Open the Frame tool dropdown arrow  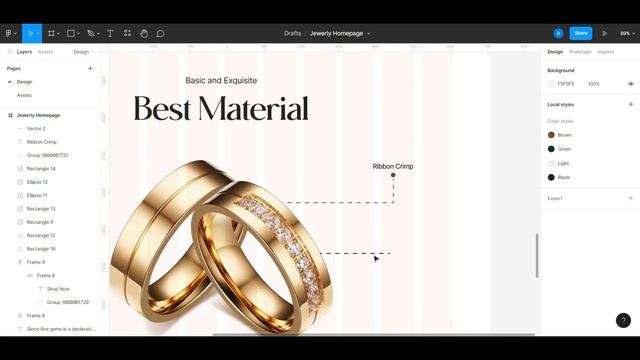click(58, 34)
